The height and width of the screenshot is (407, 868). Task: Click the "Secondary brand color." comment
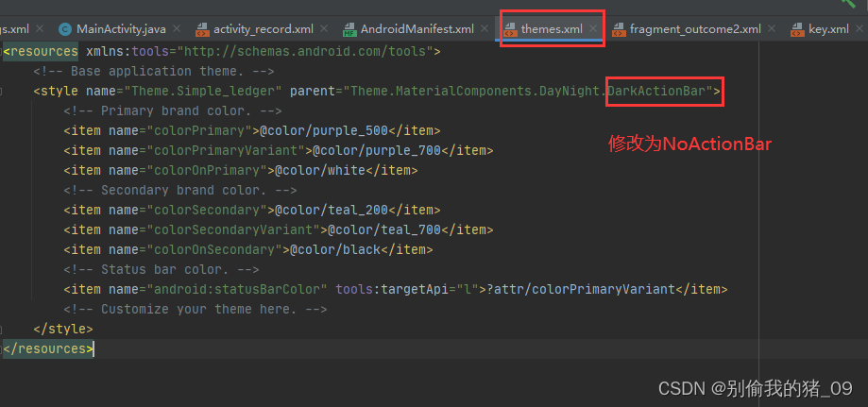pos(180,191)
